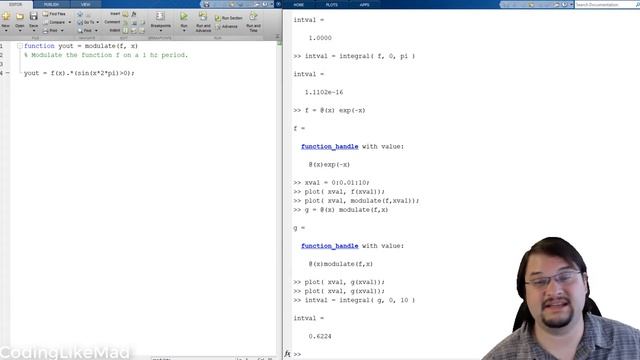Click the comment line about 1 hz period
Image resolution: width=640 pixels, height=360 pixels.
click(106, 55)
